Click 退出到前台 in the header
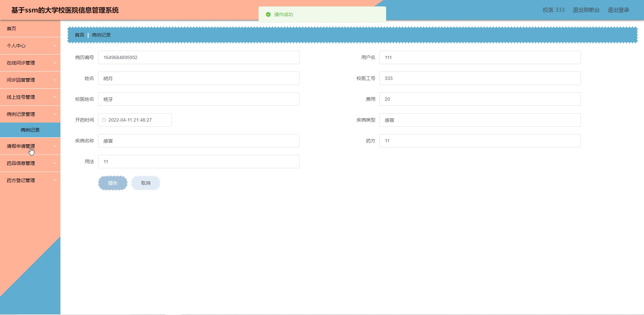 [x=586, y=10]
